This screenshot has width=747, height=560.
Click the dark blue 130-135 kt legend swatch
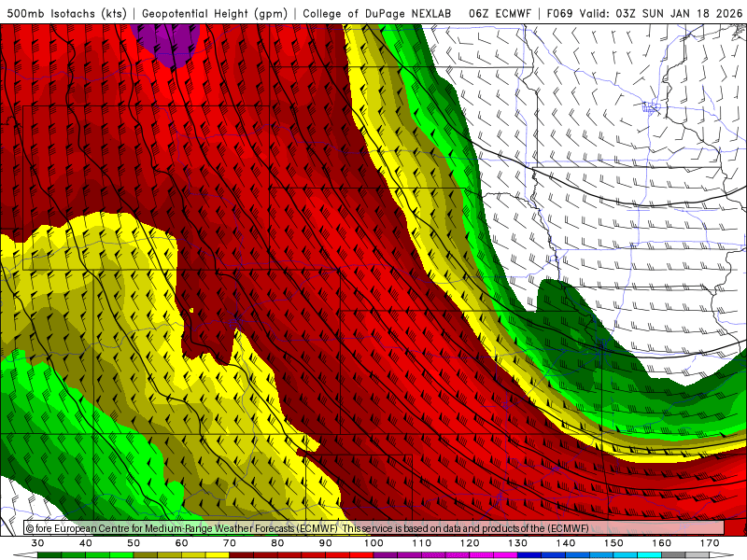(529, 555)
